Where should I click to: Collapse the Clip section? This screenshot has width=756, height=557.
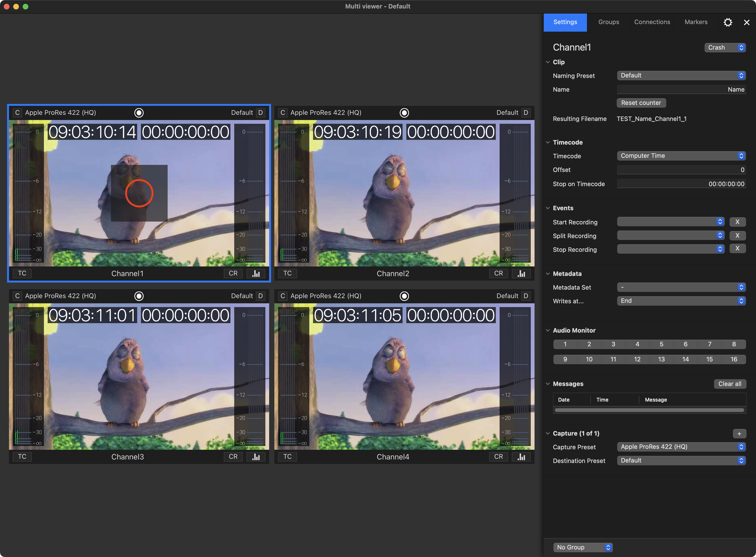(548, 62)
